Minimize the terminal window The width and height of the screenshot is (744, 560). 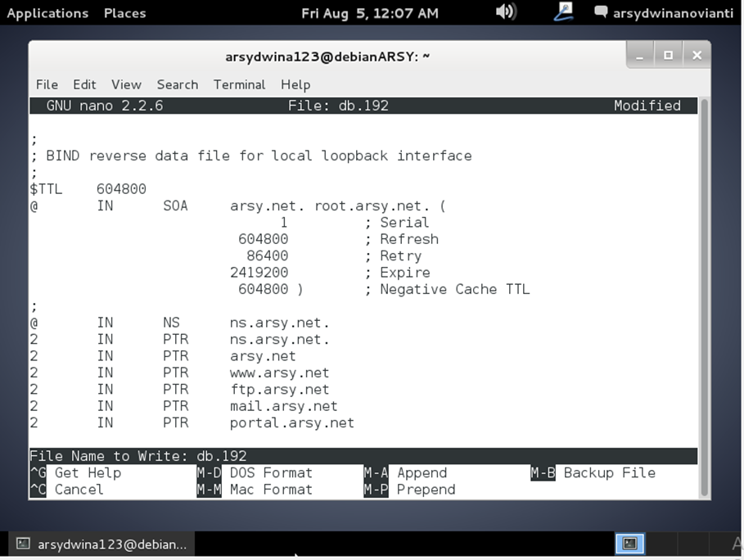point(639,56)
